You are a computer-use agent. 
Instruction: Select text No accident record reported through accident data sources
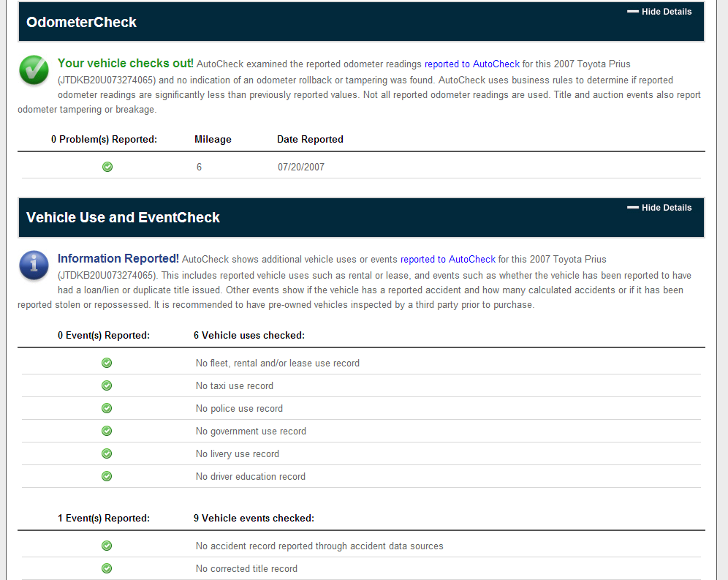(319, 546)
